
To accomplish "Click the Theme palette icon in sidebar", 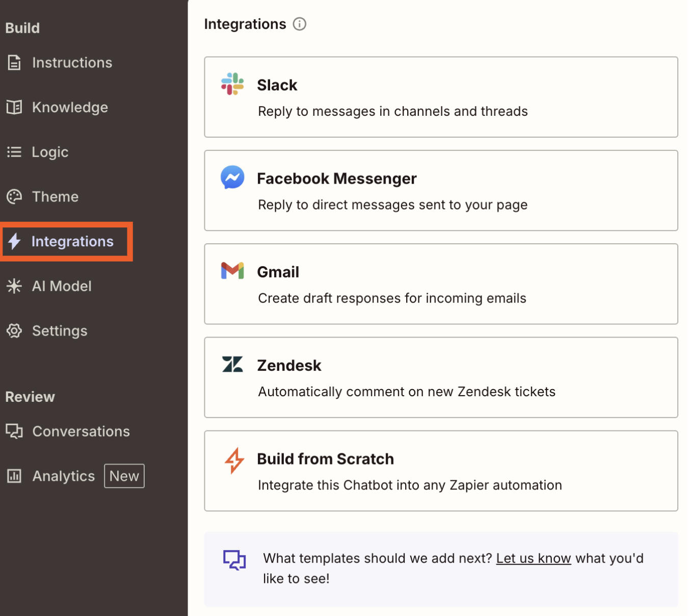I will click(14, 196).
